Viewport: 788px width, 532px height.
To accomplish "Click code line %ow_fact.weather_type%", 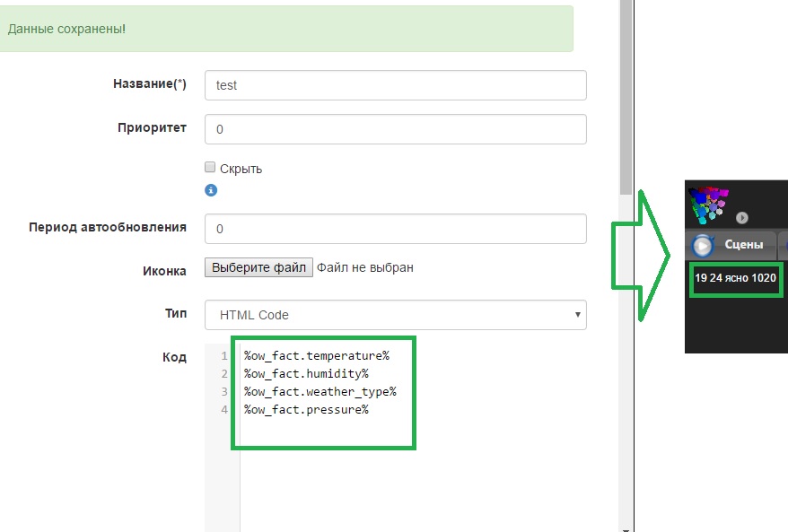I will [x=320, y=392].
